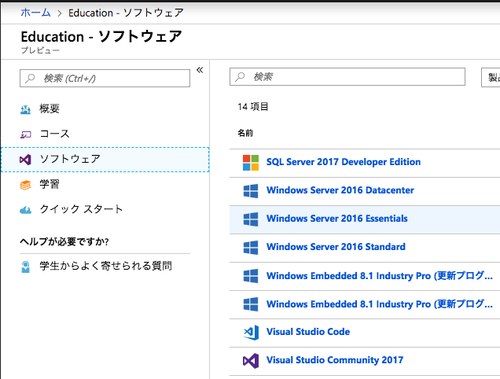
Task: Open Windows Server 2016 Essentials entry
Action: [x=337, y=219]
